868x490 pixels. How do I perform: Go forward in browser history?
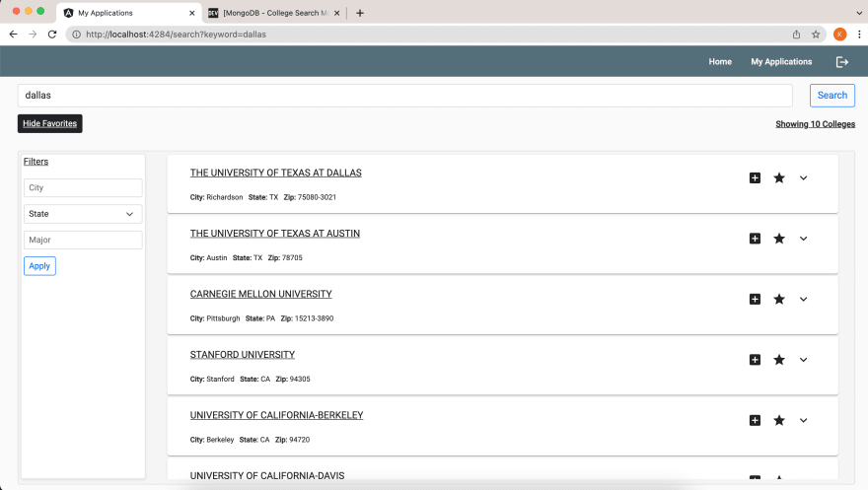click(x=33, y=35)
